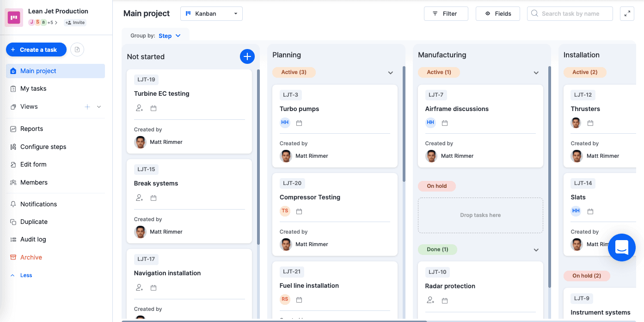644x322 pixels.
Task: Open Reports from the sidebar
Action: (31, 129)
